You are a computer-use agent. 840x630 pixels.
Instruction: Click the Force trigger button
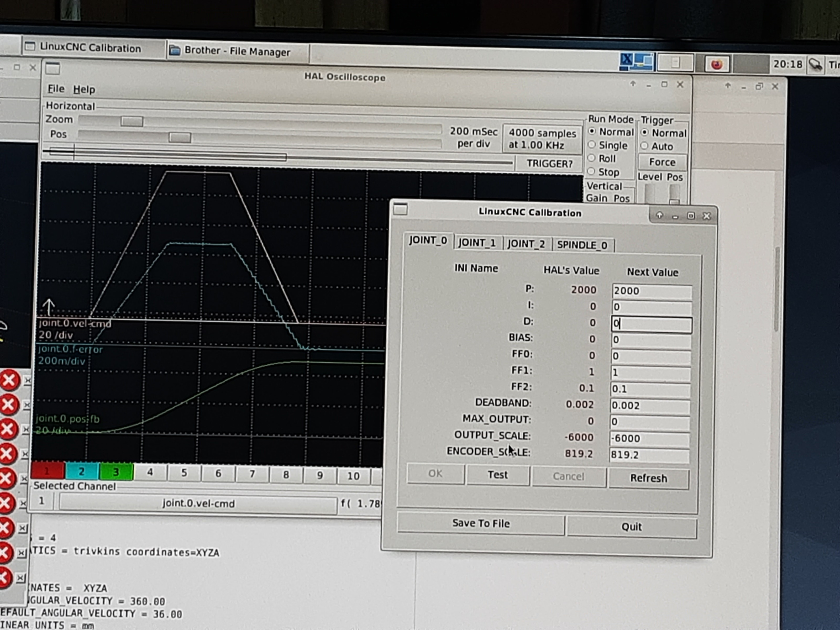click(x=662, y=162)
